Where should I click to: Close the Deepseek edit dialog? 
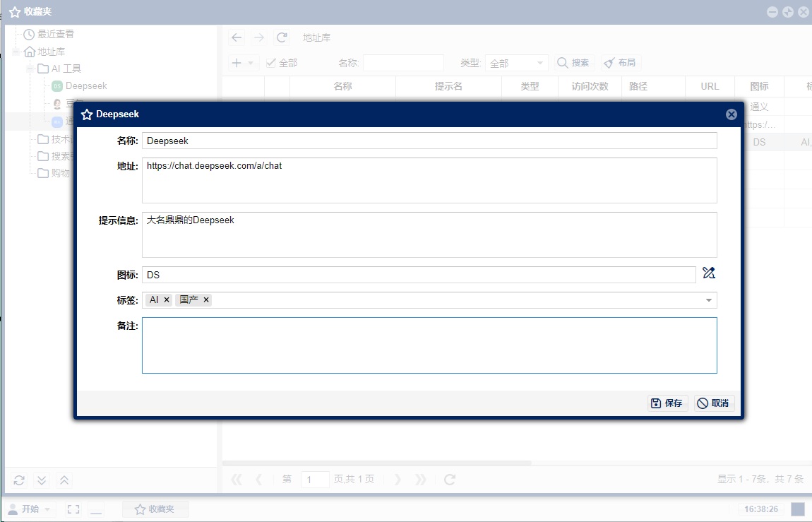(x=732, y=114)
